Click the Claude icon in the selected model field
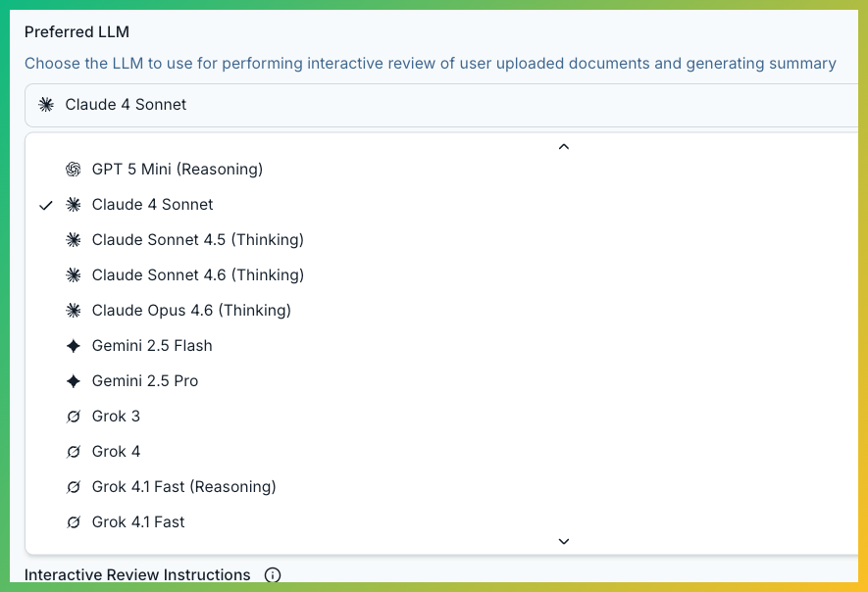 [x=46, y=105]
